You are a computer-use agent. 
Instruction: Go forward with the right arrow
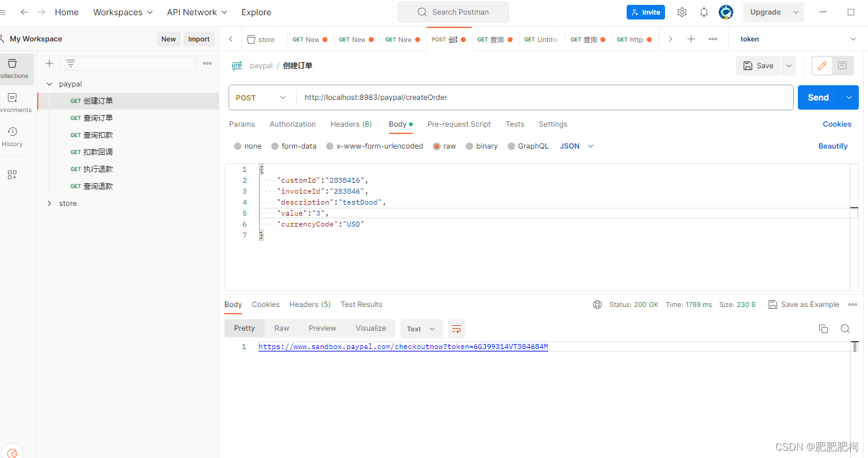41,12
